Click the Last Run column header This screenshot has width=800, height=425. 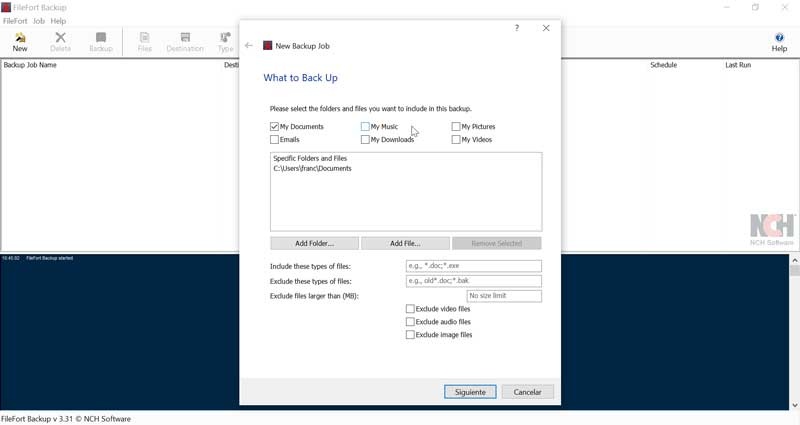[x=738, y=65]
